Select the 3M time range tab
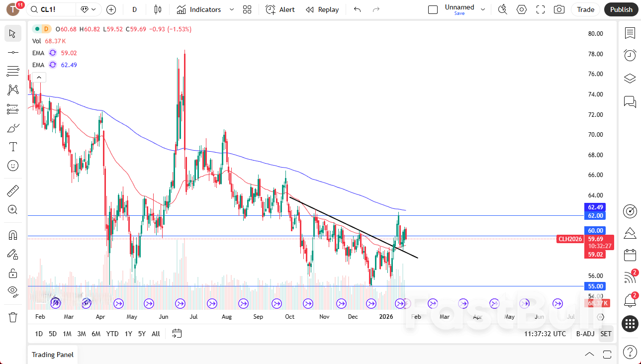This screenshot has height=364, width=641. coord(82,334)
